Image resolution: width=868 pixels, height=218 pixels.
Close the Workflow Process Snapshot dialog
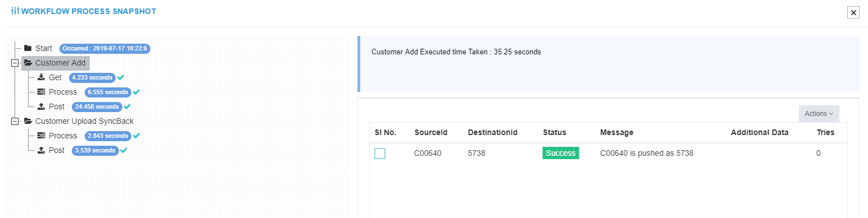(x=853, y=12)
